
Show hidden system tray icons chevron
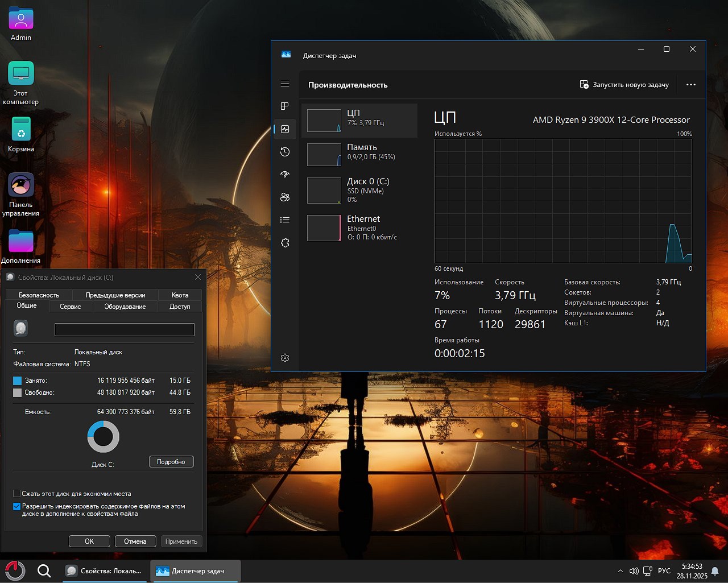(x=620, y=571)
